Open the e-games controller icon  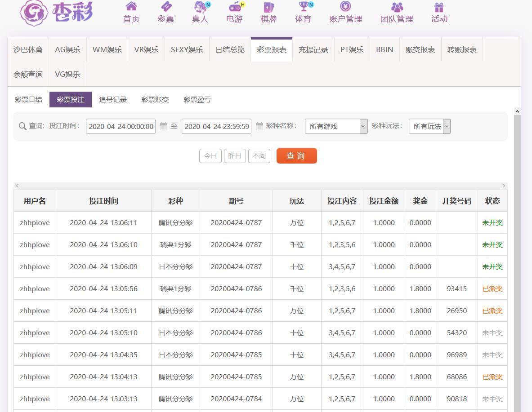click(x=234, y=7)
